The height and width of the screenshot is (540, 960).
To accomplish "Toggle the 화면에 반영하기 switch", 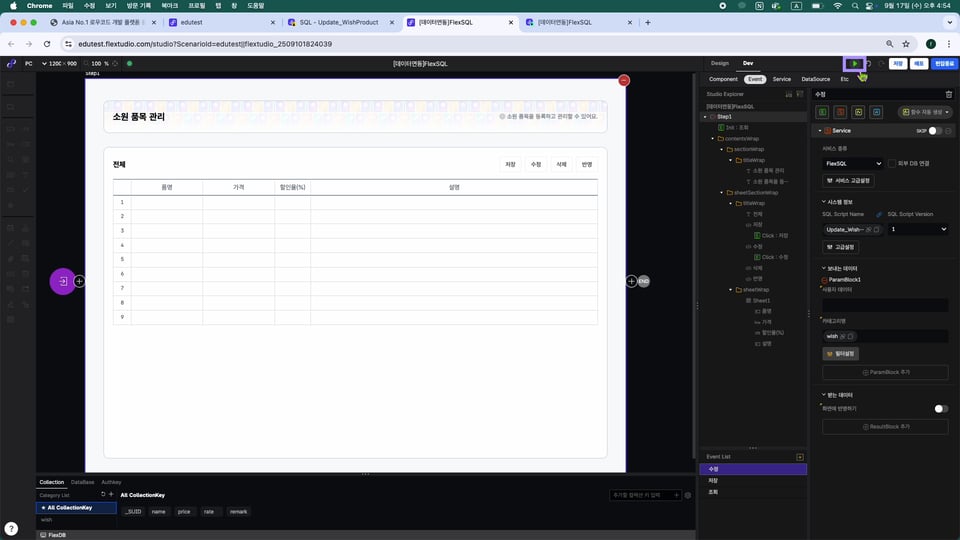I will 941,408.
